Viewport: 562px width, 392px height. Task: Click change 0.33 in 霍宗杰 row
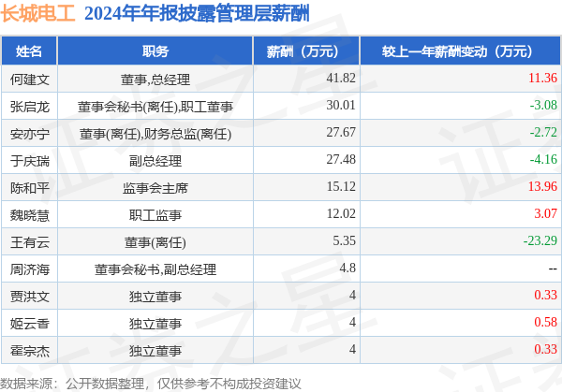pyautogui.click(x=545, y=349)
